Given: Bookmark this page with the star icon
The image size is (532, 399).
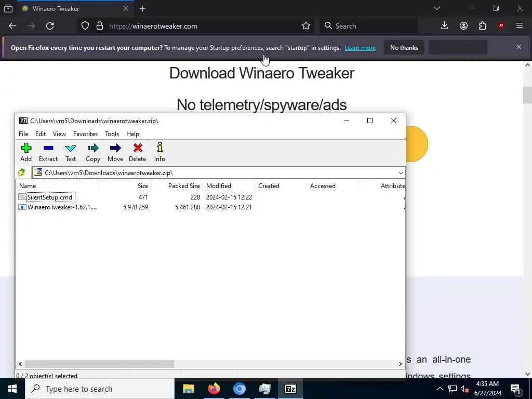Looking at the screenshot, I should (305, 26).
